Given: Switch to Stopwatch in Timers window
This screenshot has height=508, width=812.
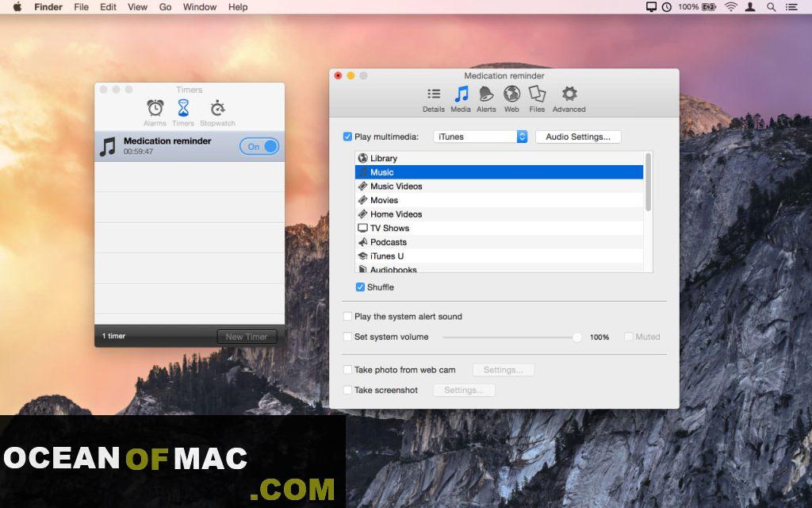Looking at the screenshot, I should [x=217, y=113].
